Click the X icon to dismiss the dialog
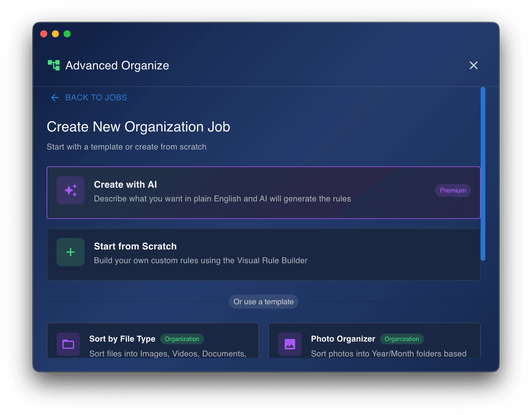Image resolution: width=532 pixels, height=415 pixels. pos(474,65)
